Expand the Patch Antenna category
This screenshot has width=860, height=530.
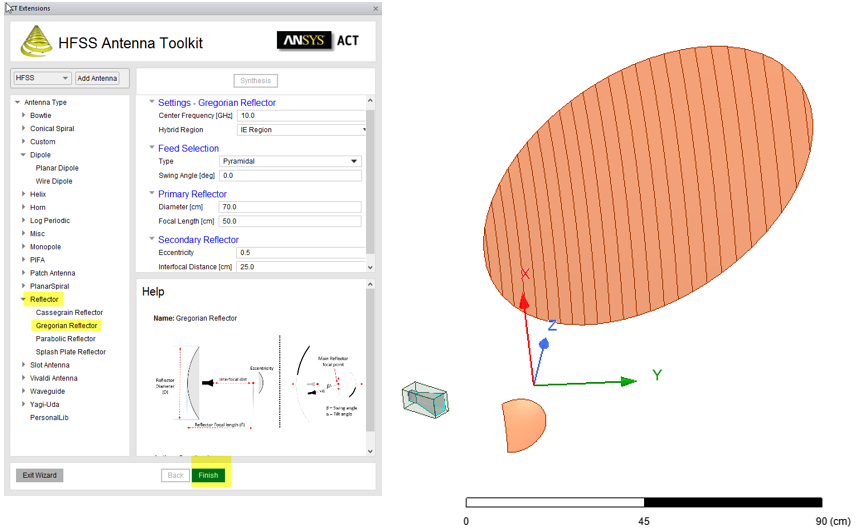point(24,273)
